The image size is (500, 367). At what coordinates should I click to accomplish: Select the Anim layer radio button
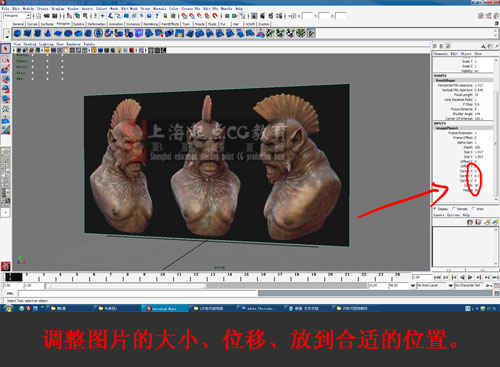point(474,209)
